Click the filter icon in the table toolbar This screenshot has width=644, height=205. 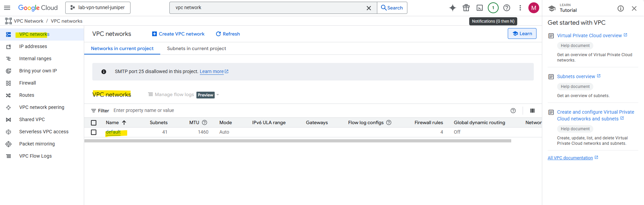(94, 111)
